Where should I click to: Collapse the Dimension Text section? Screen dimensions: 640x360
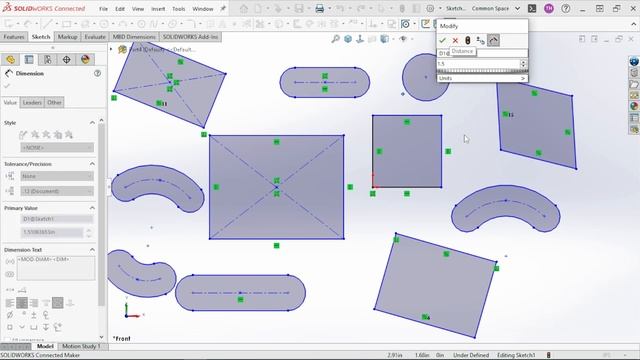[x=92, y=250]
